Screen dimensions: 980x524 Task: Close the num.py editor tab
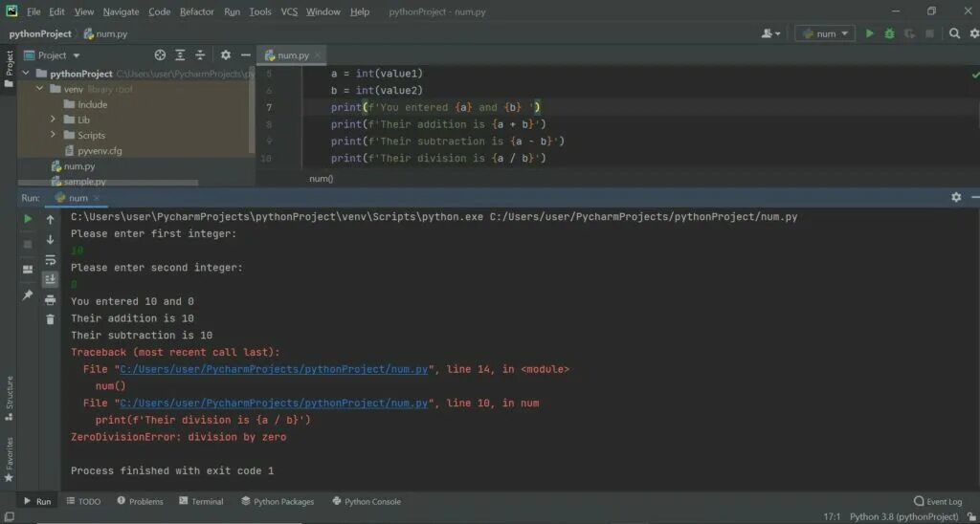(318, 55)
